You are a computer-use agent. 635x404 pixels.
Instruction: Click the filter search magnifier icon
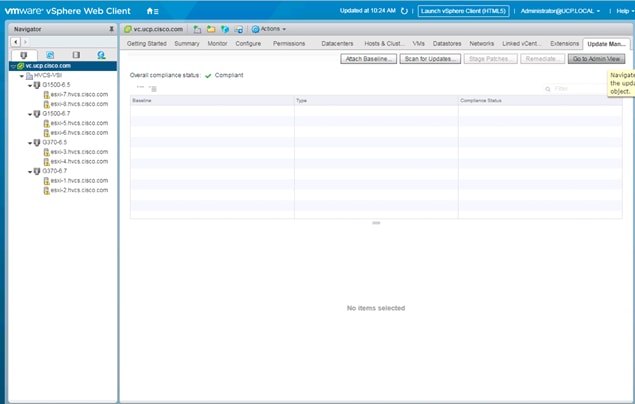[x=548, y=89]
